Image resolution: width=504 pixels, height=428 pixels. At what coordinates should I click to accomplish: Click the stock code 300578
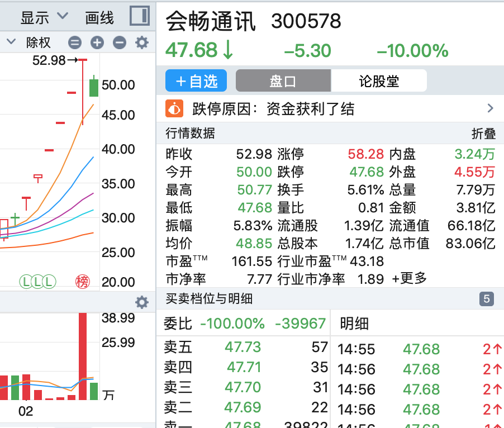click(x=306, y=21)
